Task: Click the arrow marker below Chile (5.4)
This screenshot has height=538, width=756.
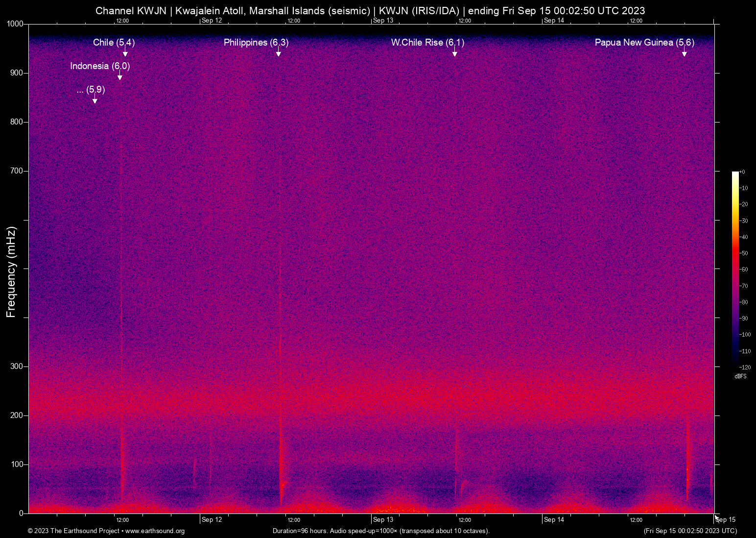Action: 125,53
